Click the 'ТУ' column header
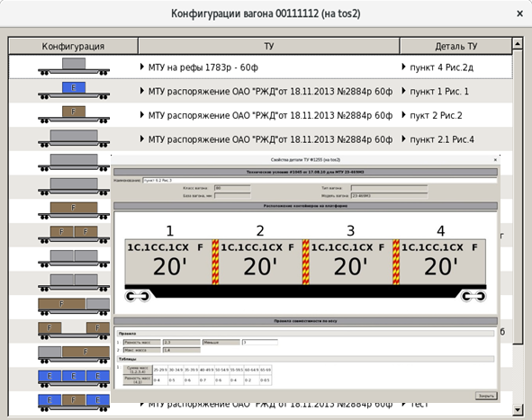 tap(269, 46)
